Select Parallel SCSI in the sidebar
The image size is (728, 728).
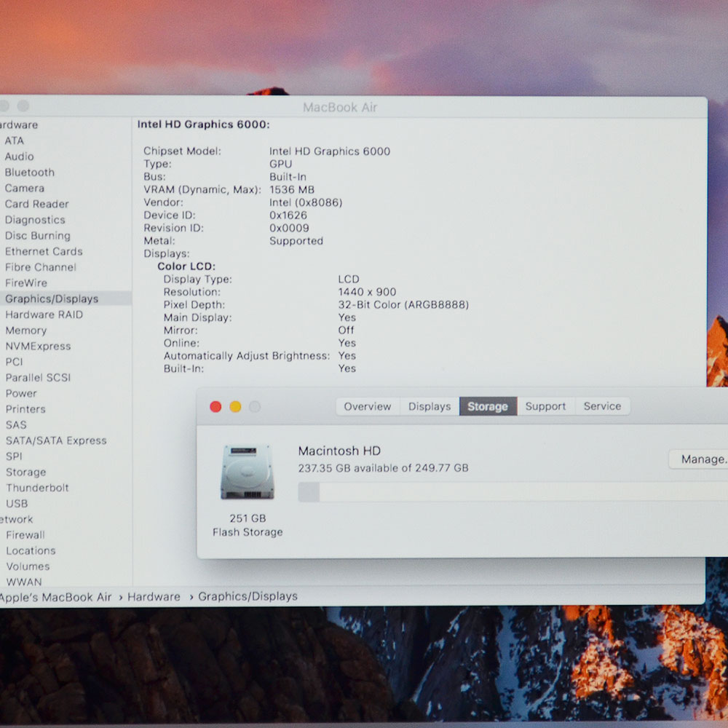[38, 377]
